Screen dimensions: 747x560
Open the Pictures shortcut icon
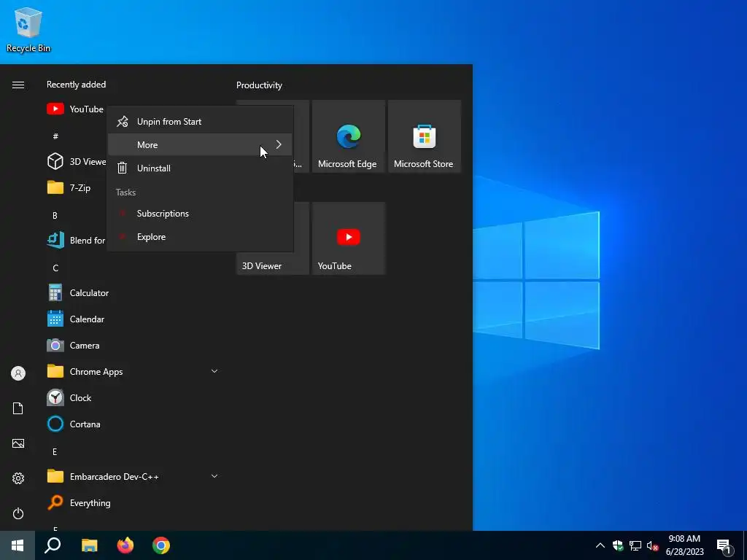click(x=18, y=443)
